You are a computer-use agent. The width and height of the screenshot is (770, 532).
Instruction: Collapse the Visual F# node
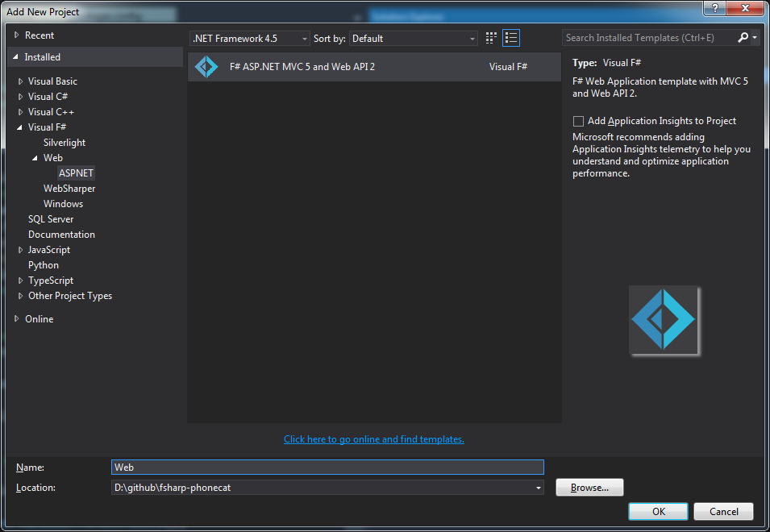click(x=19, y=127)
